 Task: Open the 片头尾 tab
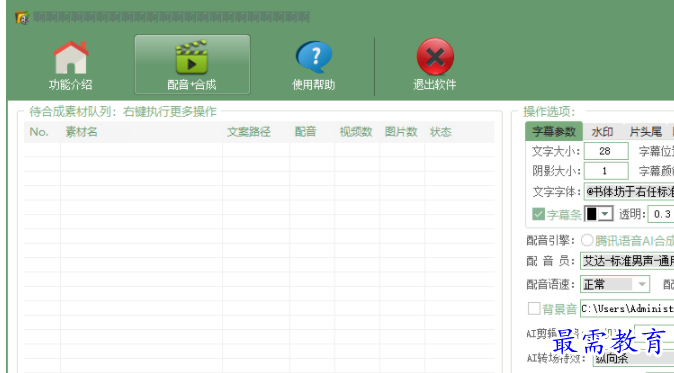(x=645, y=132)
